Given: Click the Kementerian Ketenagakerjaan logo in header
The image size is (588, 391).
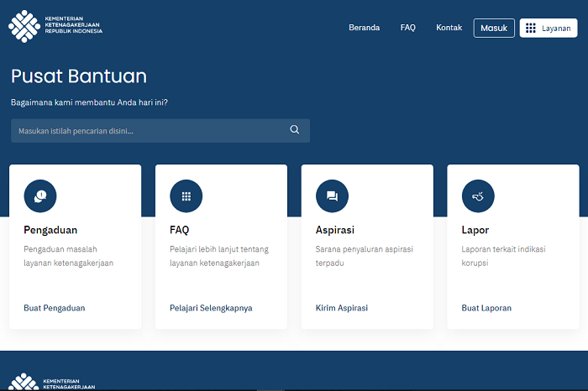Looking at the screenshot, I should 55,26.
